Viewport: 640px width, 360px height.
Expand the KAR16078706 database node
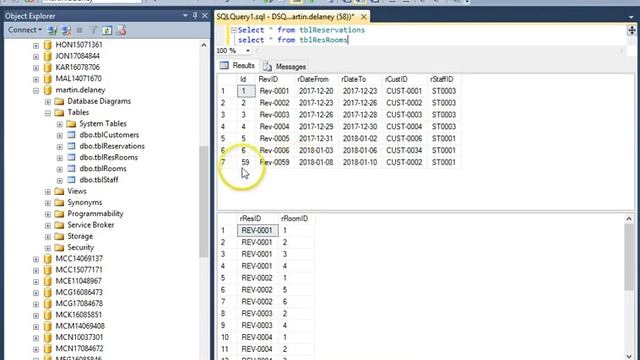point(36,68)
